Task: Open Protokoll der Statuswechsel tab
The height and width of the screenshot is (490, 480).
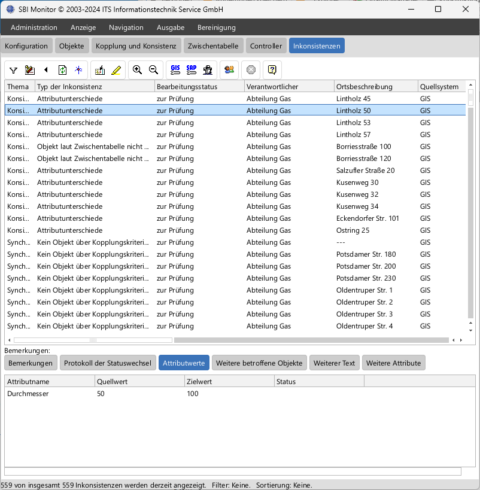Action: 108,363
